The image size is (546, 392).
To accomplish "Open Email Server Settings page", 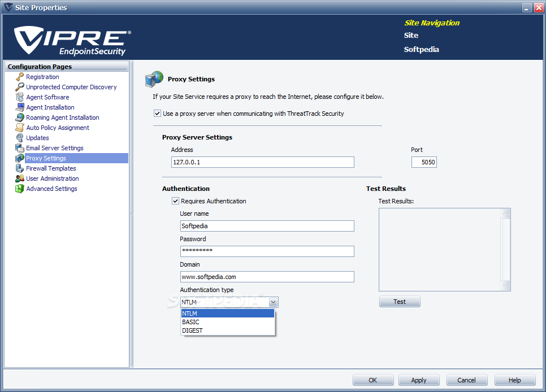I will tap(55, 148).
